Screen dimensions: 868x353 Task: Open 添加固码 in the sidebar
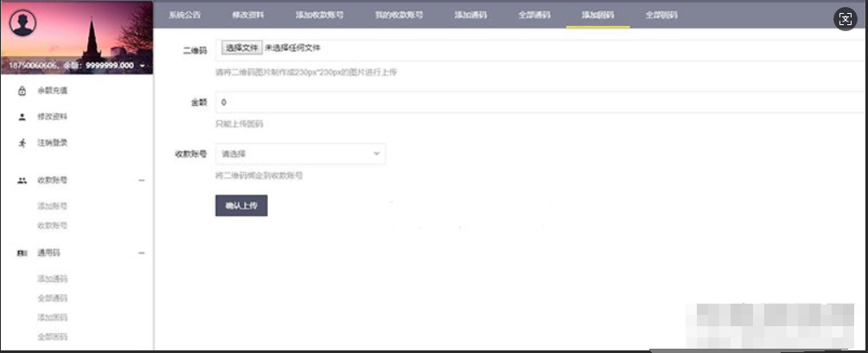click(x=53, y=318)
